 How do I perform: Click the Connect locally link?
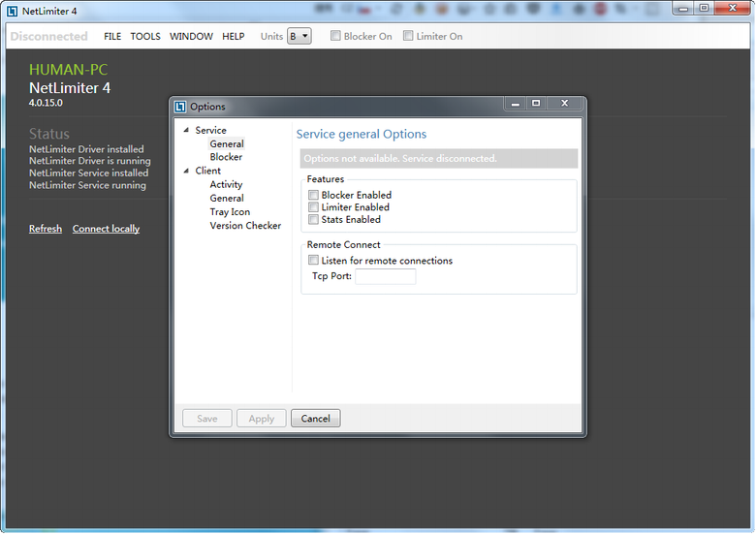click(106, 229)
